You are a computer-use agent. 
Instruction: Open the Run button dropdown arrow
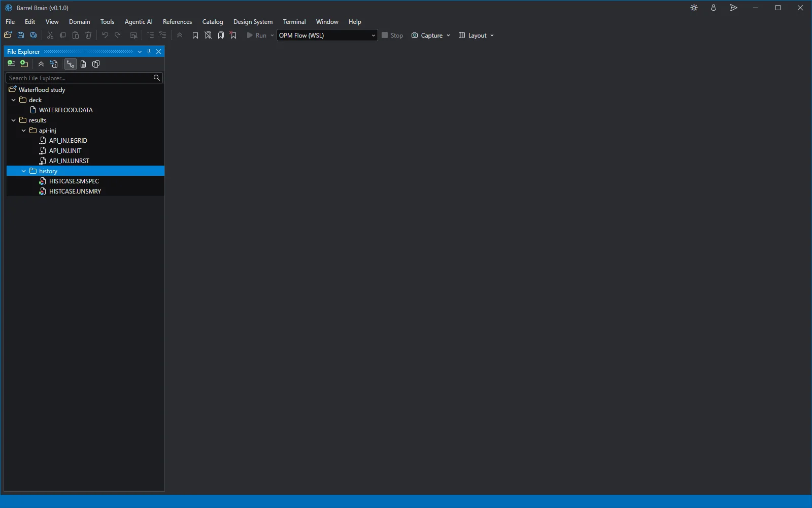272,36
